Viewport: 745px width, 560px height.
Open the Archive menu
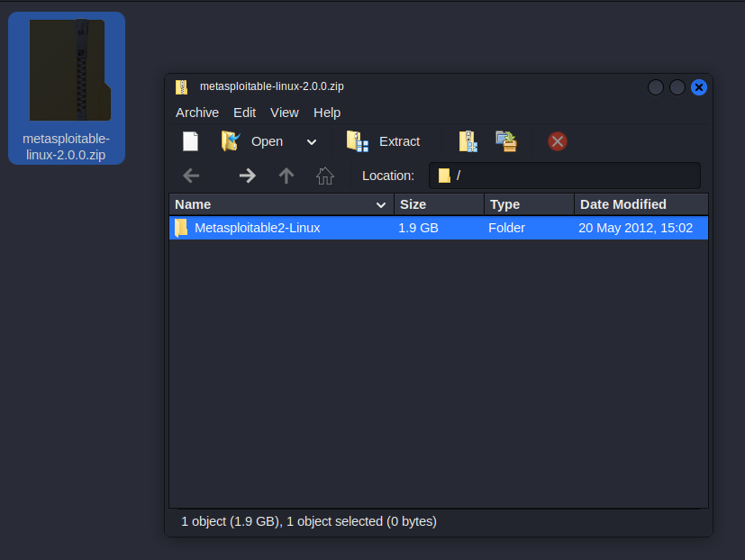tap(196, 113)
